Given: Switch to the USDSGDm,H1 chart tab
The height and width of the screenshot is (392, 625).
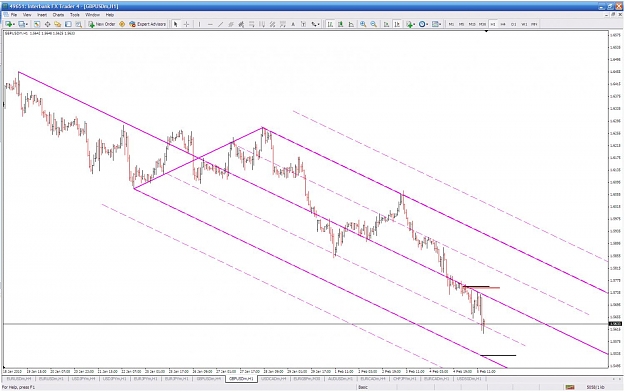Looking at the screenshot, I should coord(470,378).
